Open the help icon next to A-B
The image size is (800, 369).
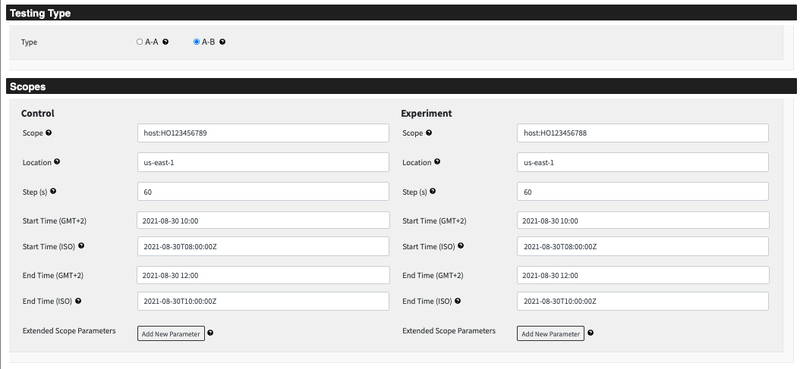pos(222,42)
